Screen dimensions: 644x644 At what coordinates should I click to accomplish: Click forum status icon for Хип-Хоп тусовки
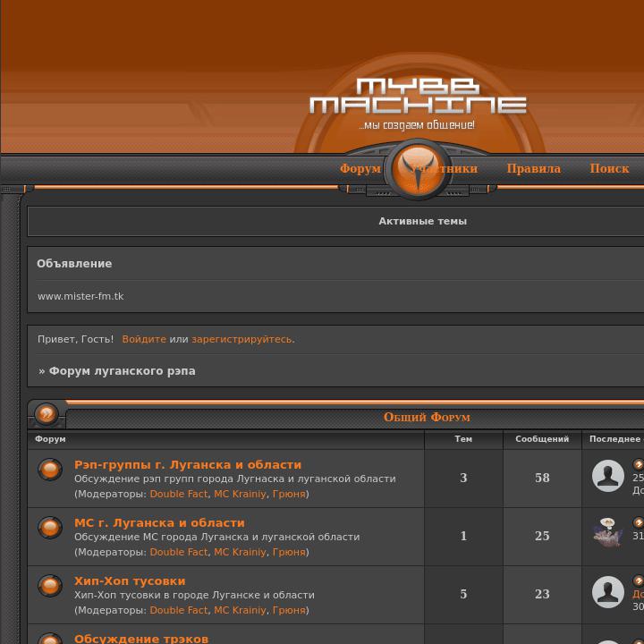[50, 585]
